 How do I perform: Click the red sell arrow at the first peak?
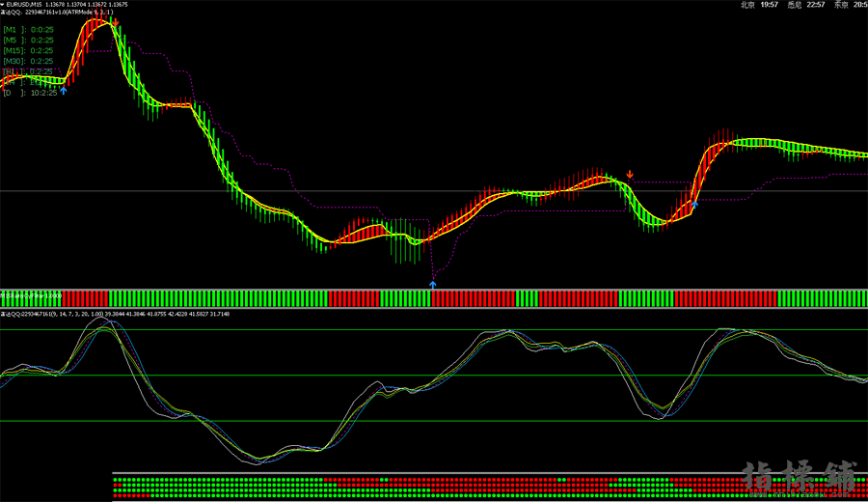coord(116,21)
